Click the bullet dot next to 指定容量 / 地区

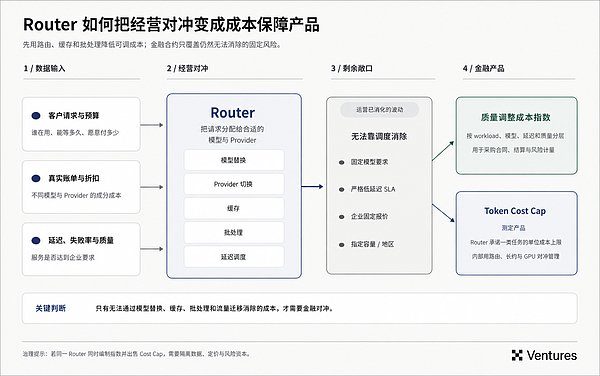click(341, 245)
